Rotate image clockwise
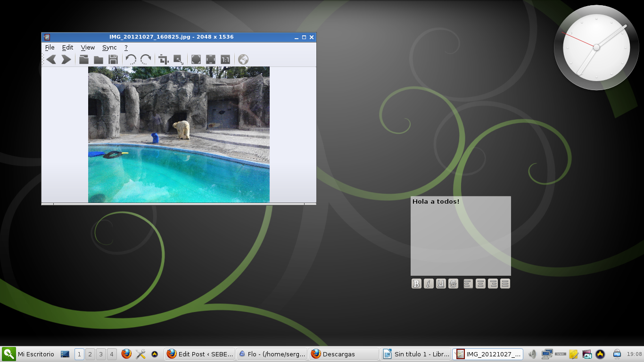 point(146,59)
